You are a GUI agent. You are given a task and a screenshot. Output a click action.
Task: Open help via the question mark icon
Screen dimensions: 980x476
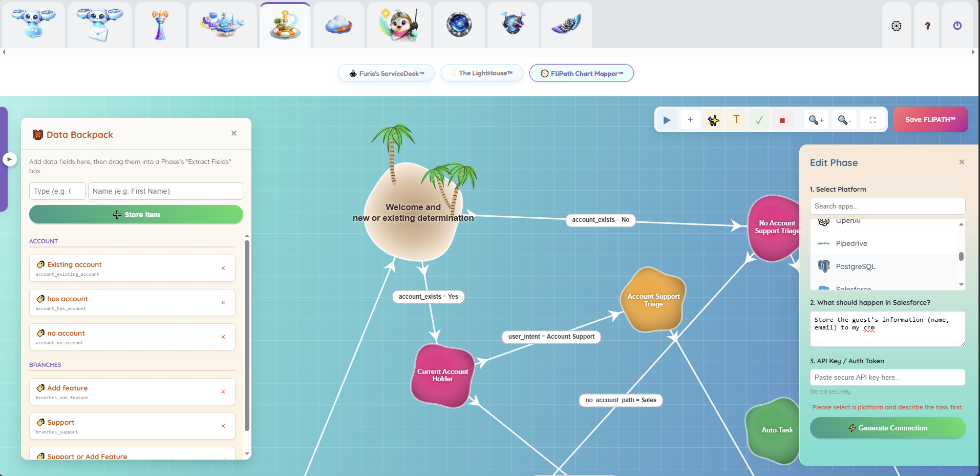[x=927, y=25]
